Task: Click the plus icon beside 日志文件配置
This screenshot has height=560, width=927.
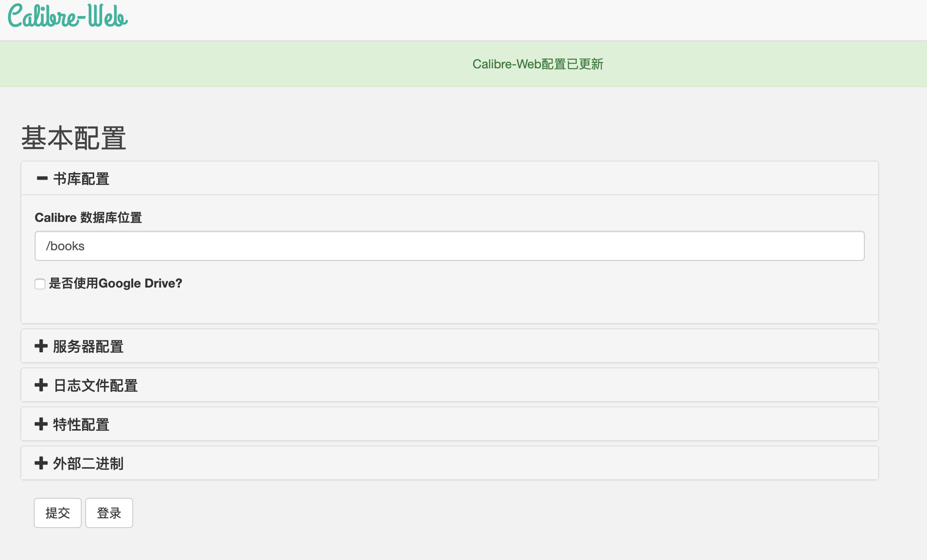Action: 41,385
